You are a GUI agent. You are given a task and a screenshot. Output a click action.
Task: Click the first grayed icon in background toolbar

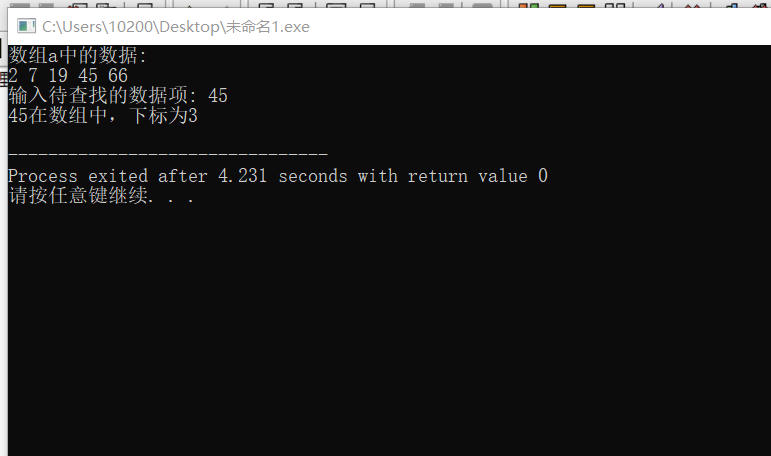pyautogui.click(x=20, y=5)
